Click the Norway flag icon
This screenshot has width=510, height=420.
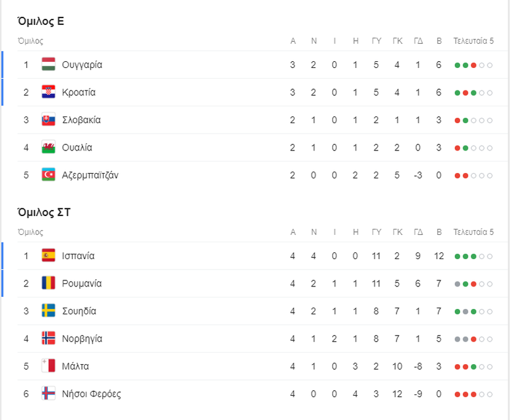(49, 339)
